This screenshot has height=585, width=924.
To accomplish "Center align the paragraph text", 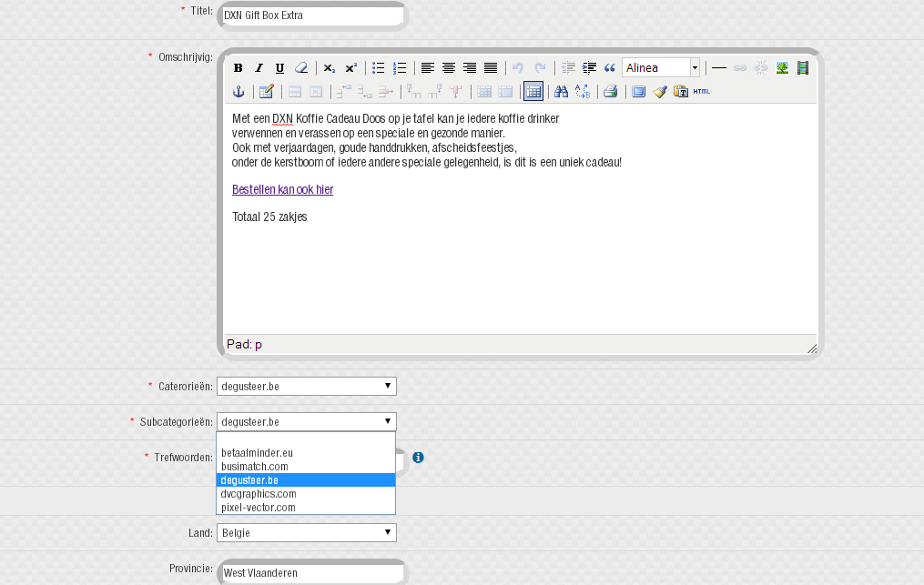I will (x=449, y=68).
